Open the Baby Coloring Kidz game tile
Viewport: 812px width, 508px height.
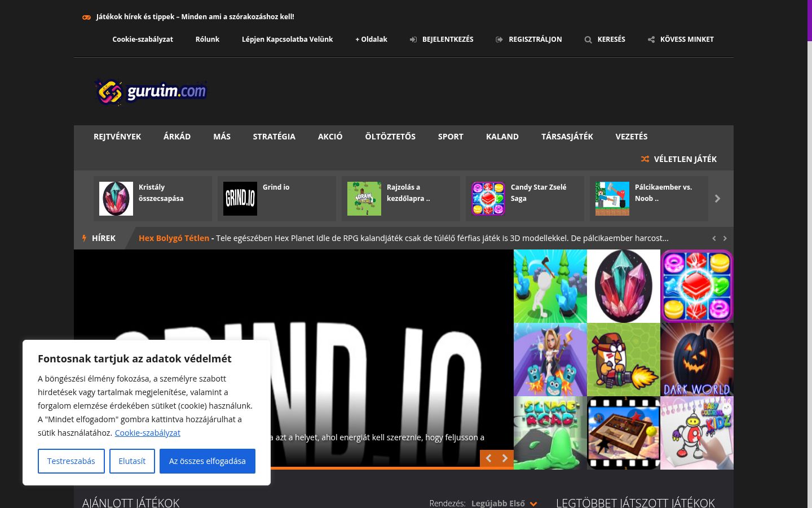tap(697, 433)
